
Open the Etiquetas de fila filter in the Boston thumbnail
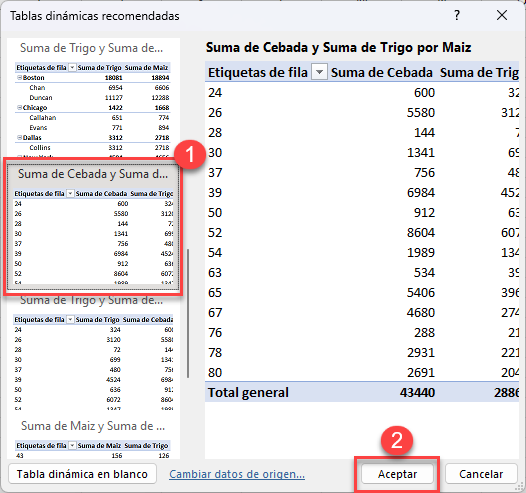pos(72,67)
